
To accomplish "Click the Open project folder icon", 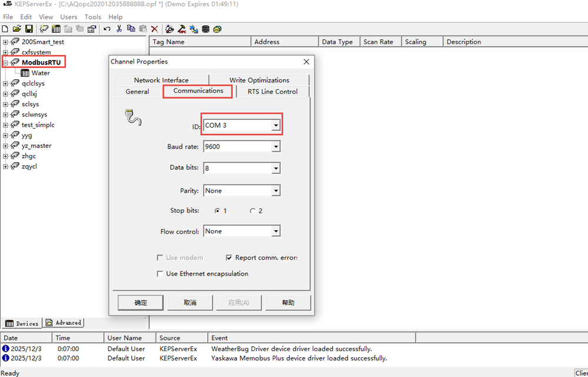I will pos(16,29).
